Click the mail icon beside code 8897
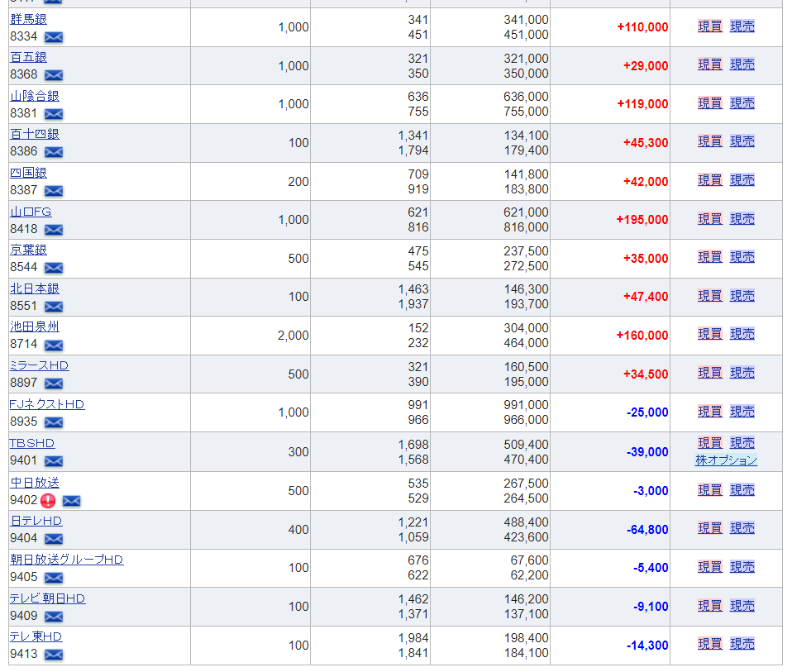 pos(54,384)
